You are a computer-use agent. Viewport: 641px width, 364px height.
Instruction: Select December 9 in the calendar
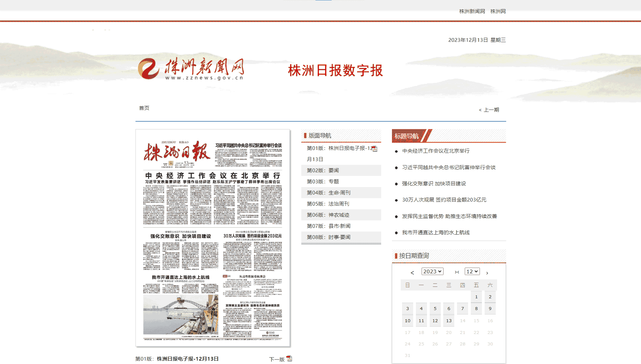[x=490, y=309]
